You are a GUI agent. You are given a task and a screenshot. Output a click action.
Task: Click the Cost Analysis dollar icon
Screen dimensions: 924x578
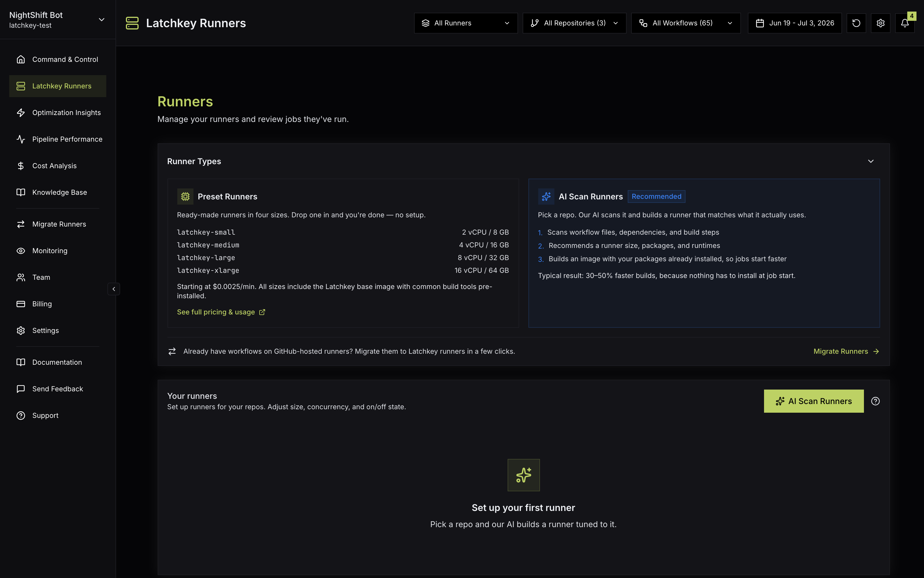21,166
